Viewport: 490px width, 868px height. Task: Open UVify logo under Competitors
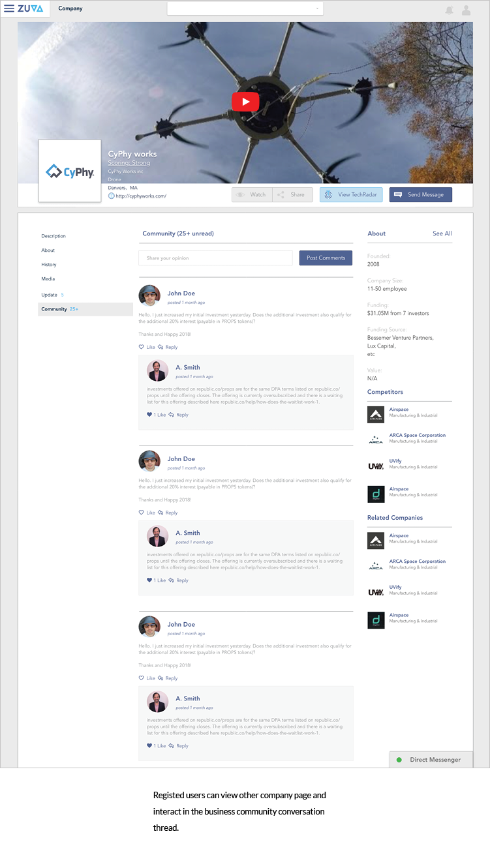pyautogui.click(x=376, y=466)
